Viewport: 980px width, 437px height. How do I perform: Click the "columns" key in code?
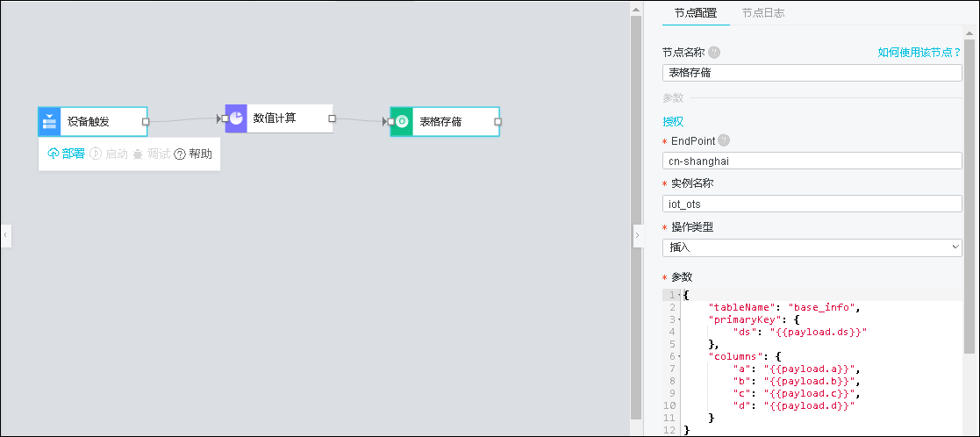click(737, 356)
